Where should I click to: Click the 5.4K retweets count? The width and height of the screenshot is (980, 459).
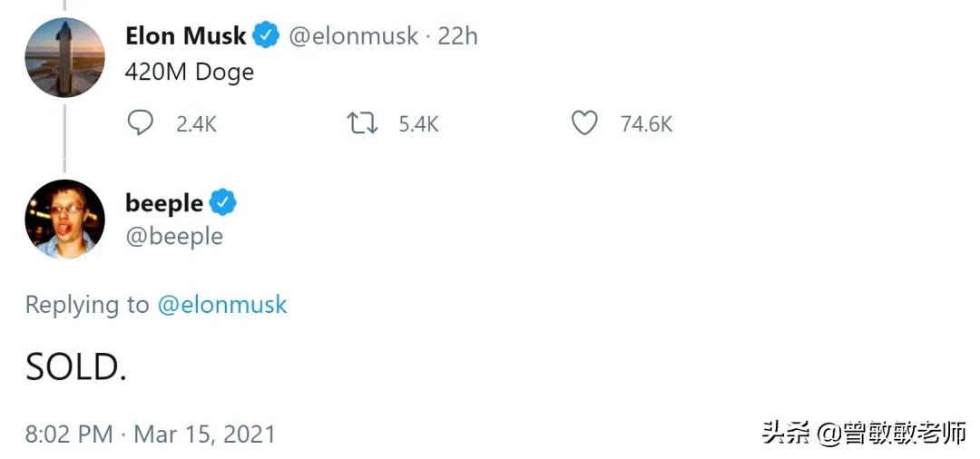tap(418, 124)
